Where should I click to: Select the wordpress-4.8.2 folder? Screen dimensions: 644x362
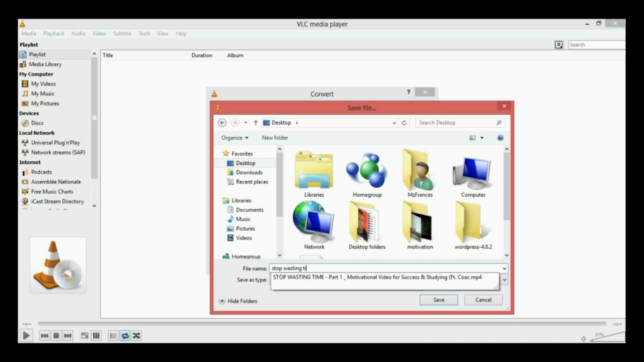point(473,225)
